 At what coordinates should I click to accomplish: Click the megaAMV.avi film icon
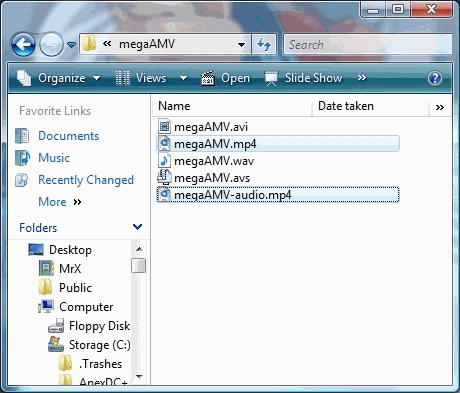(x=164, y=127)
